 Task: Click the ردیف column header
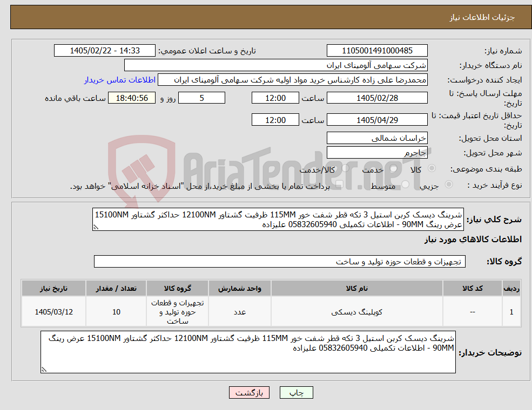point(511,289)
